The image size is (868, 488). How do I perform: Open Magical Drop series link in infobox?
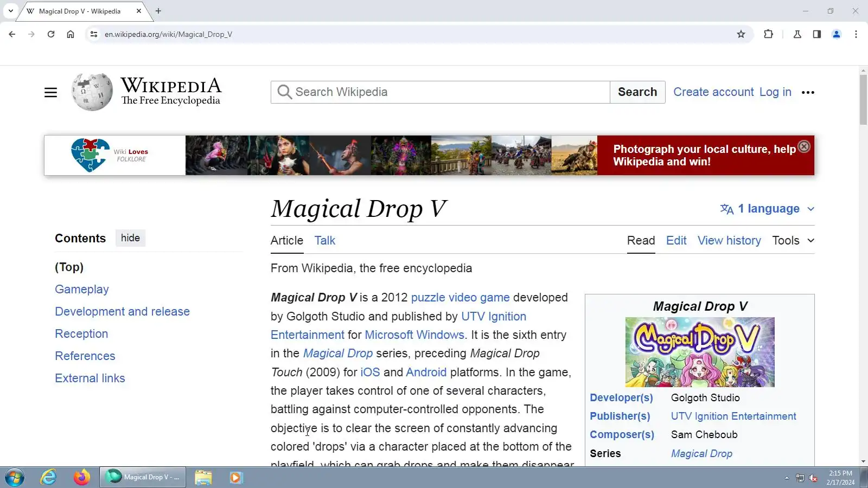coord(701,454)
